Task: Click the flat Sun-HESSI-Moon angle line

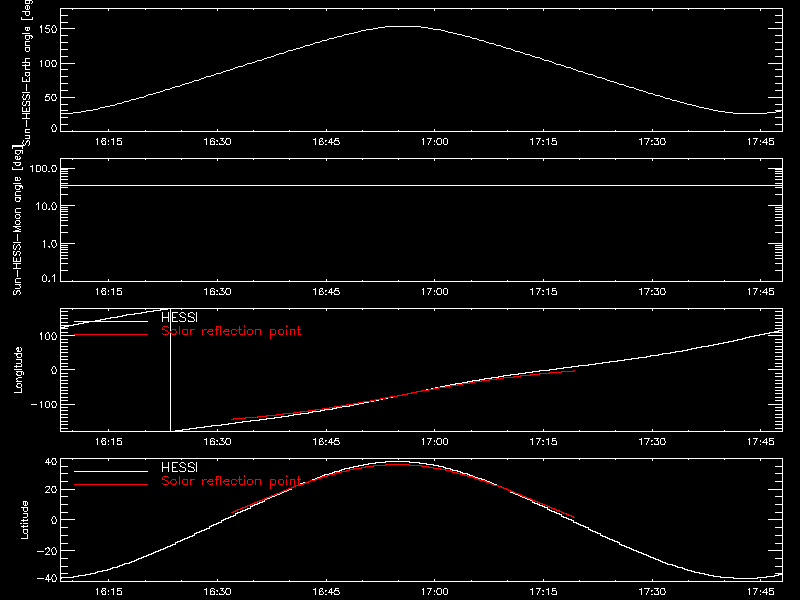Action: click(421, 185)
